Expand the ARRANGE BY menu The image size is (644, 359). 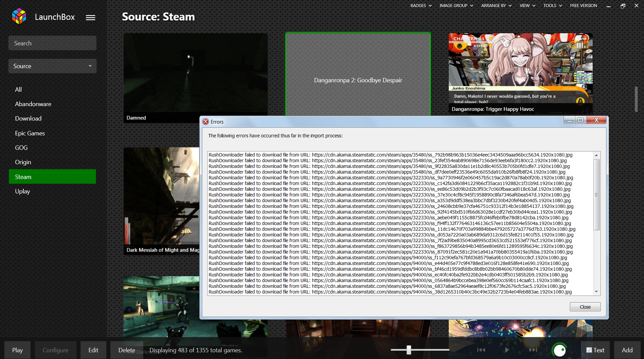(496, 6)
